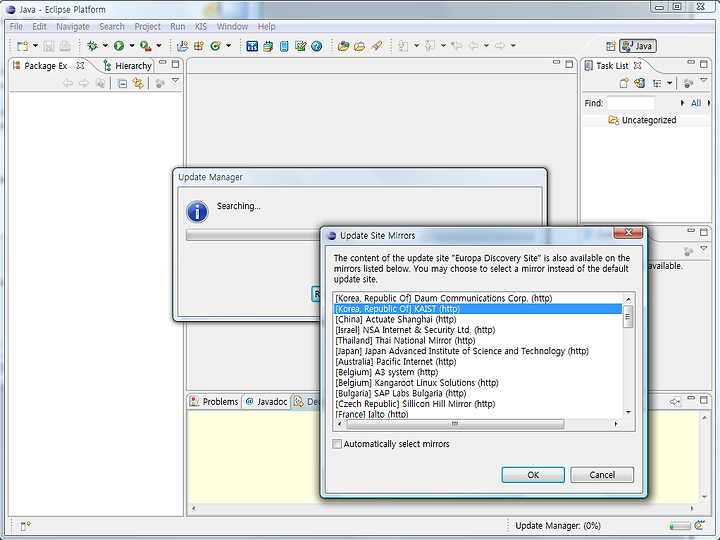The image size is (720, 540).
Task: Open the External Tools dropdown arrow
Action: 159,46
